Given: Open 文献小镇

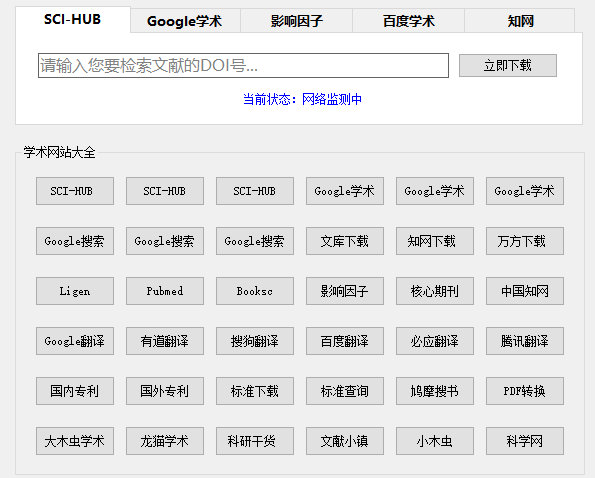Looking at the screenshot, I should [345, 442].
